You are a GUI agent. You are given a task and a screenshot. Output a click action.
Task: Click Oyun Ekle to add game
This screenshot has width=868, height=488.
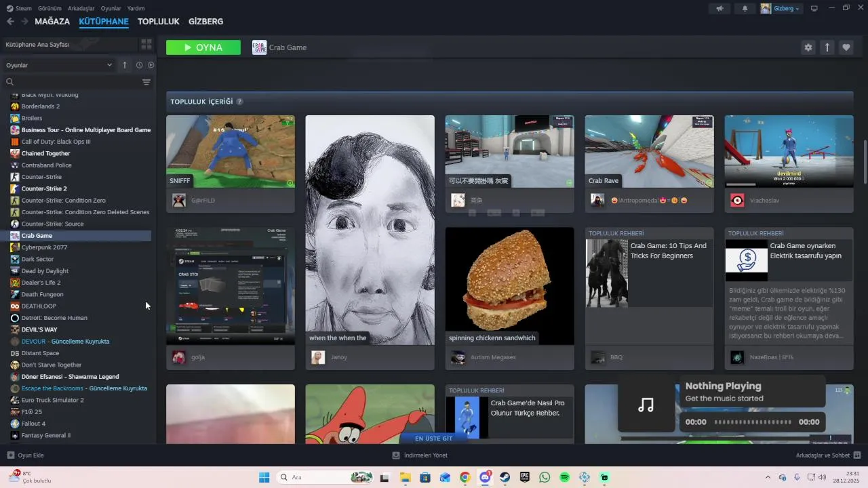tap(26, 455)
